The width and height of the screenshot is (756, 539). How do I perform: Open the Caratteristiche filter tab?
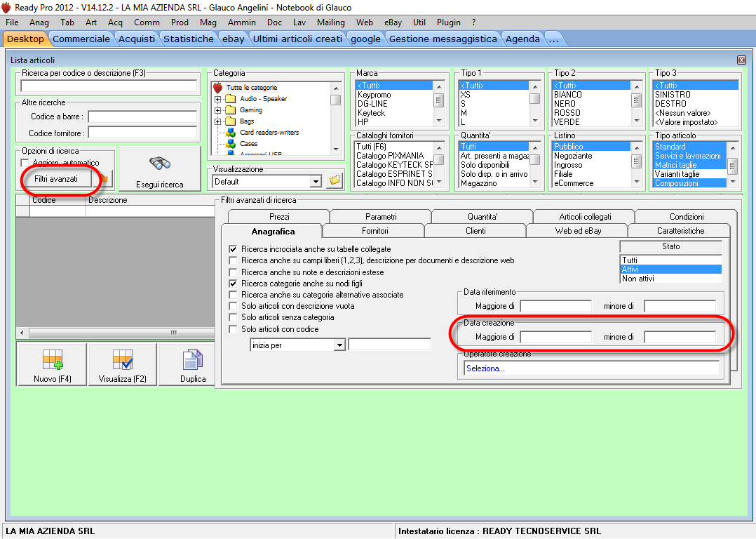pyautogui.click(x=680, y=231)
